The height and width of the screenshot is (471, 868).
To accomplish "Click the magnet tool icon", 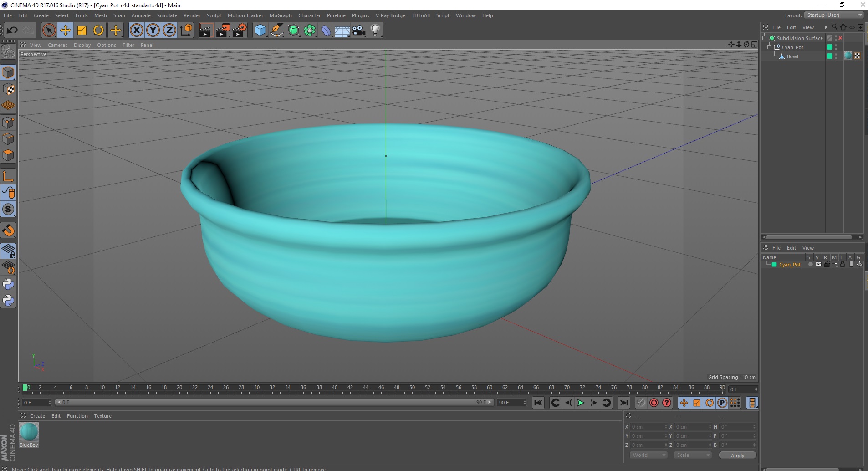I will 8,230.
